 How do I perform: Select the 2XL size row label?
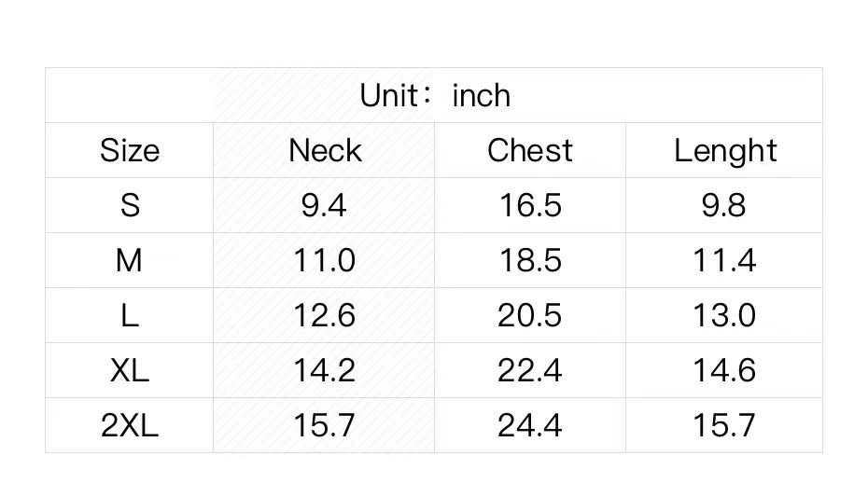(x=130, y=425)
